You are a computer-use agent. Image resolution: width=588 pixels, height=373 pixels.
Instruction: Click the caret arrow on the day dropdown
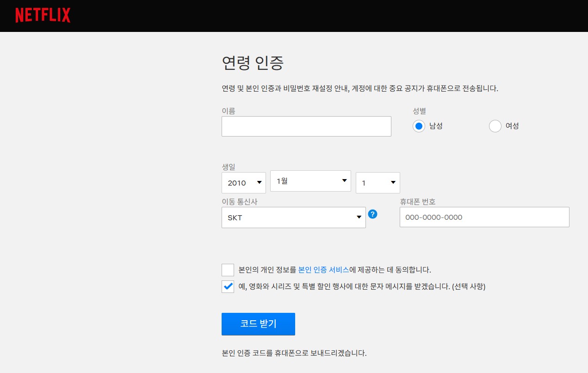pyautogui.click(x=393, y=182)
